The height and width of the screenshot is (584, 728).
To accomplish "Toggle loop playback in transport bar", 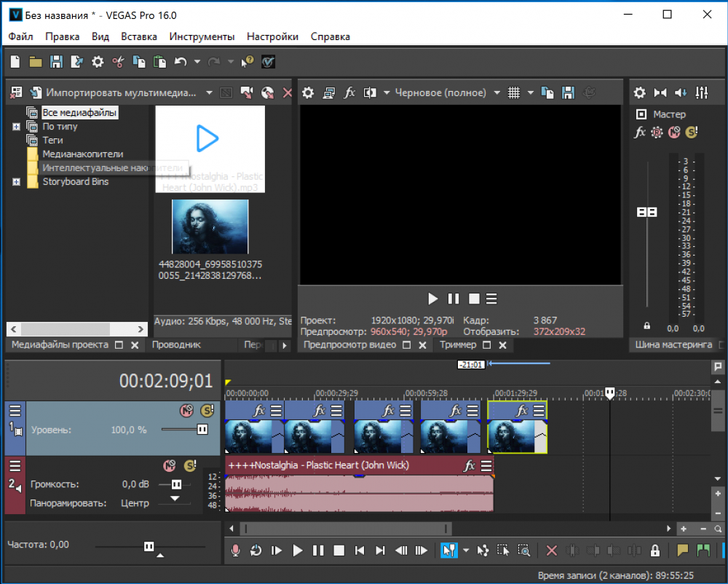I will point(256,551).
